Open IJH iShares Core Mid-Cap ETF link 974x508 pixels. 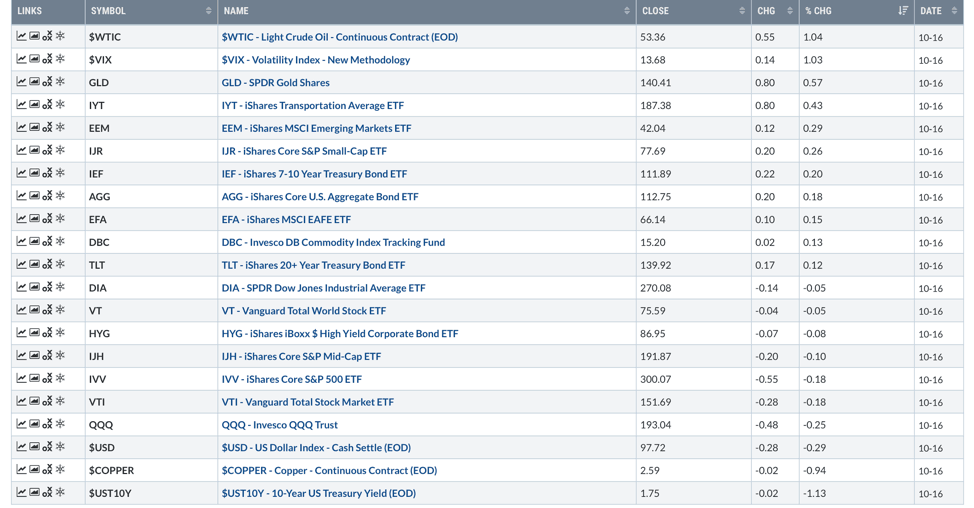pyautogui.click(x=301, y=356)
